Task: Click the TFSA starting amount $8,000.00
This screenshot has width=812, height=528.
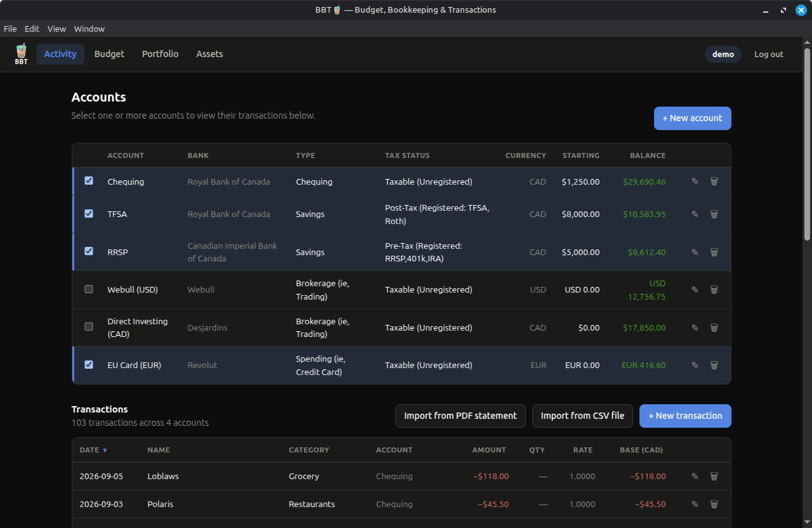Action: [x=580, y=214]
